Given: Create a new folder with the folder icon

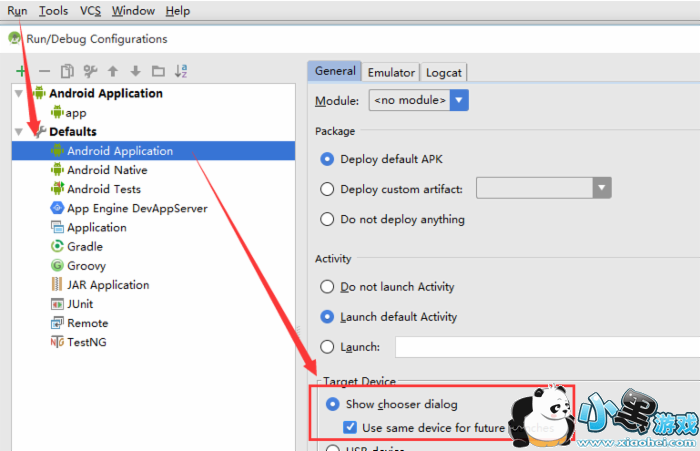Looking at the screenshot, I should 158,71.
